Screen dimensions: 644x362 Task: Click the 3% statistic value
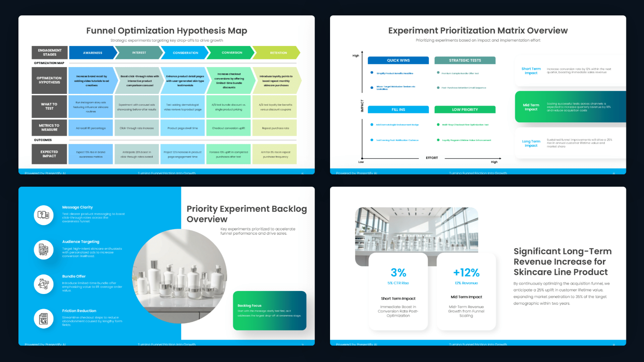click(x=398, y=273)
